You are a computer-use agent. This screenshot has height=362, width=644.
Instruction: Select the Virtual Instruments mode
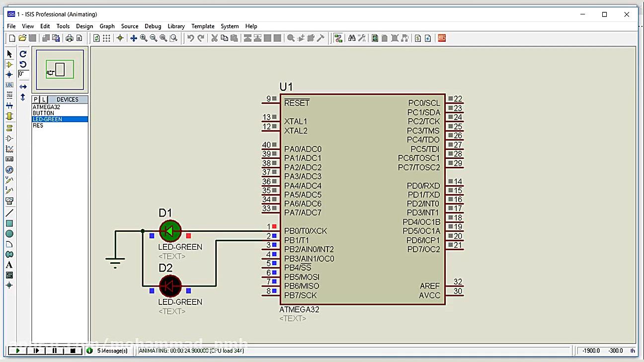[9, 201]
